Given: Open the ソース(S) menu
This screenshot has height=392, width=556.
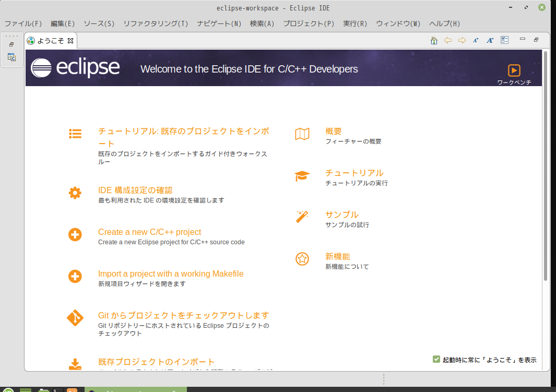Looking at the screenshot, I should point(99,23).
